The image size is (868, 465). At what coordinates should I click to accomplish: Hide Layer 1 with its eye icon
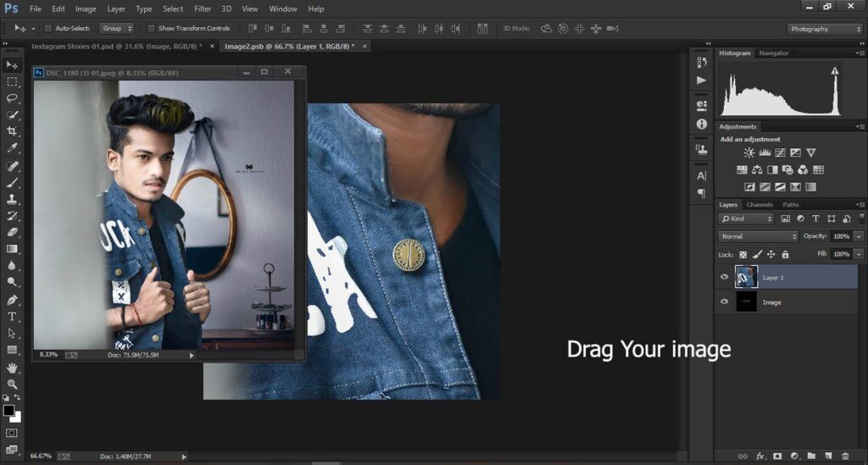pos(724,277)
